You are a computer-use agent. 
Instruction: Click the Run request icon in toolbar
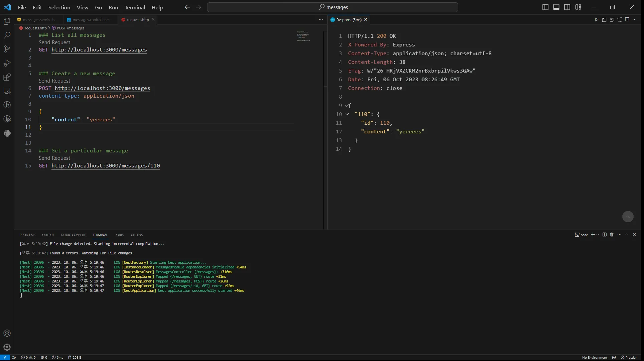click(x=597, y=19)
